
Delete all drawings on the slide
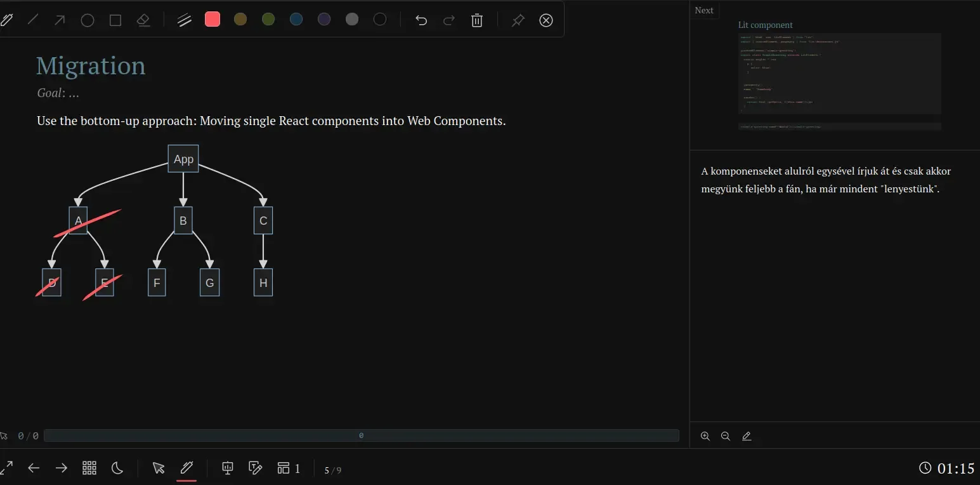[x=477, y=20]
